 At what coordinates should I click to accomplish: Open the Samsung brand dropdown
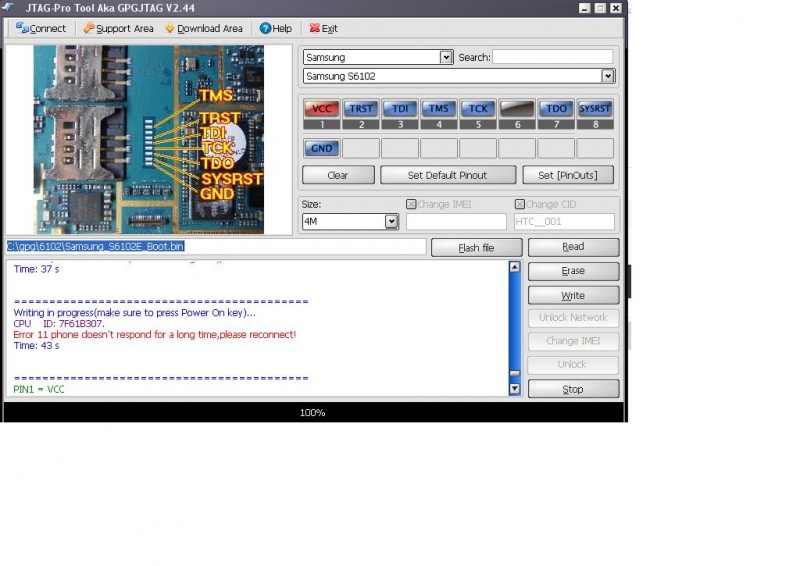446,57
